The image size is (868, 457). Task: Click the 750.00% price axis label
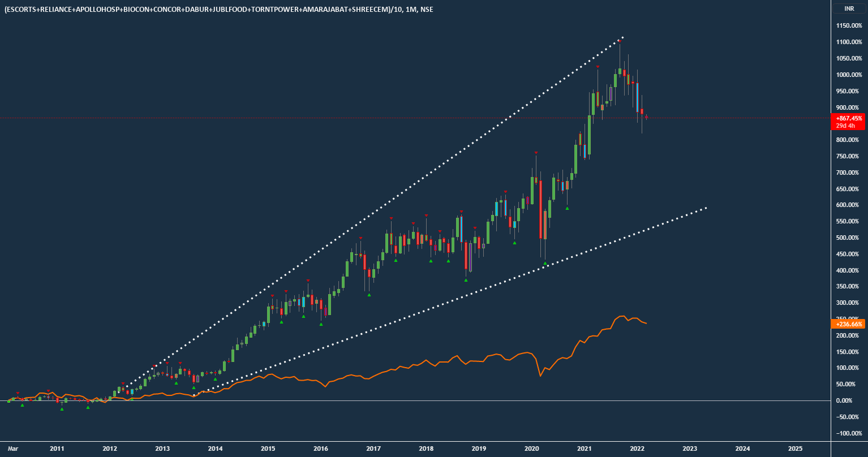tap(849, 156)
